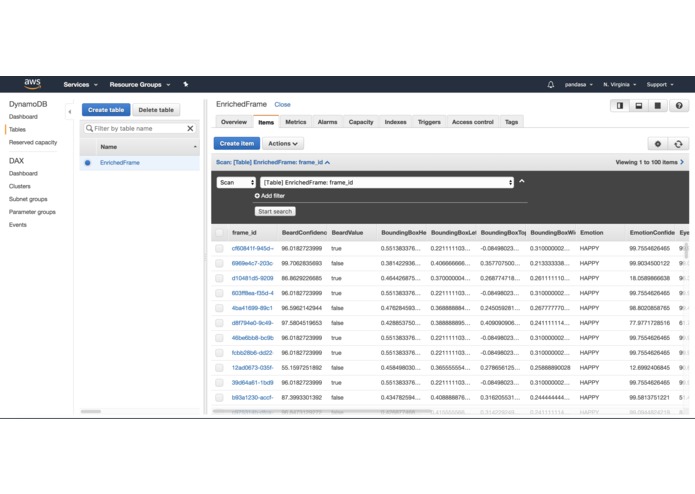Collapse the scan filter panel caret
This screenshot has height=494, width=695.
(x=522, y=181)
